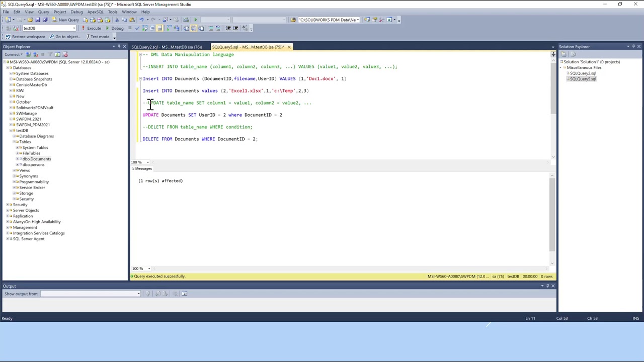Collapse the Tables folder node
Image resolution: width=644 pixels, height=362 pixels.
coord(15,142)
